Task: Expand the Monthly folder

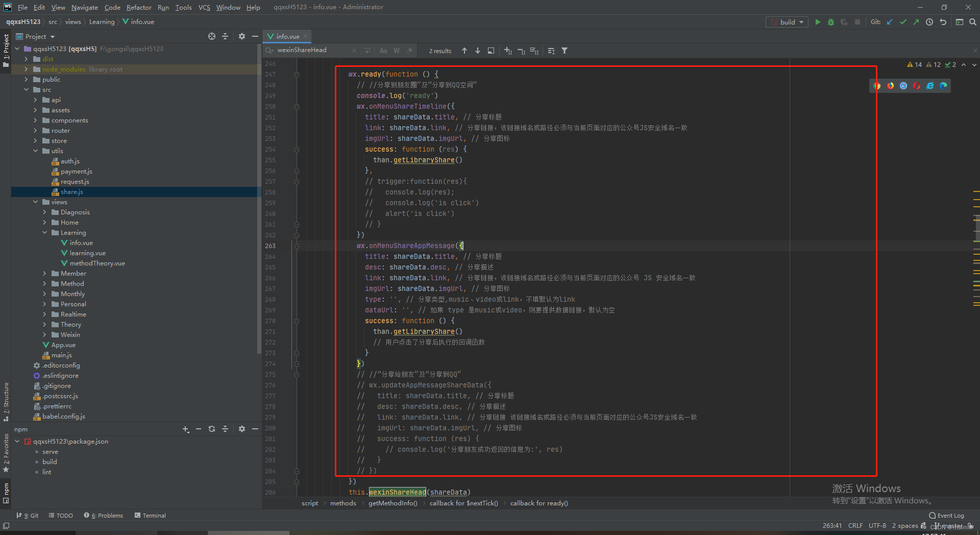Action: pyautogui.click(x=45, y=294)
